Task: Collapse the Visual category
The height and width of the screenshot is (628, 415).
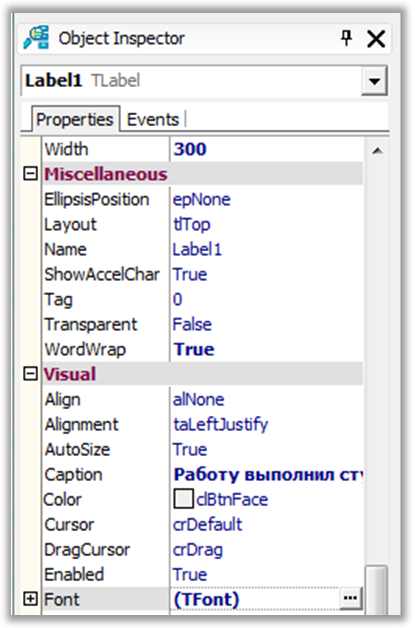Action: (x=30, y=374)
